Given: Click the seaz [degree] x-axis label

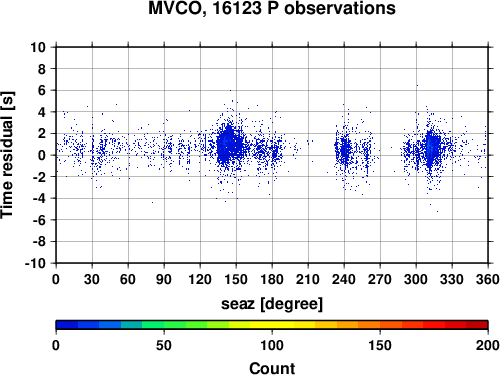Looking at the screenshot, I should [272, 304].
